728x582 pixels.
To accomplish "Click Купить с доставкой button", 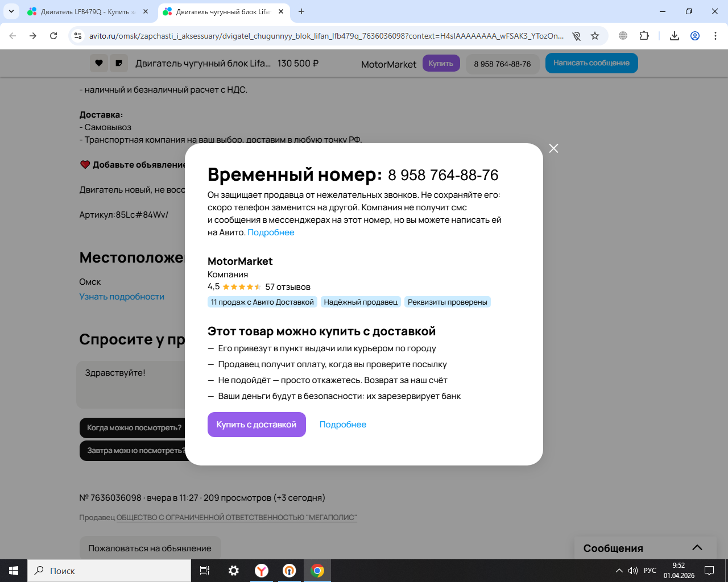I will [257, 425].
